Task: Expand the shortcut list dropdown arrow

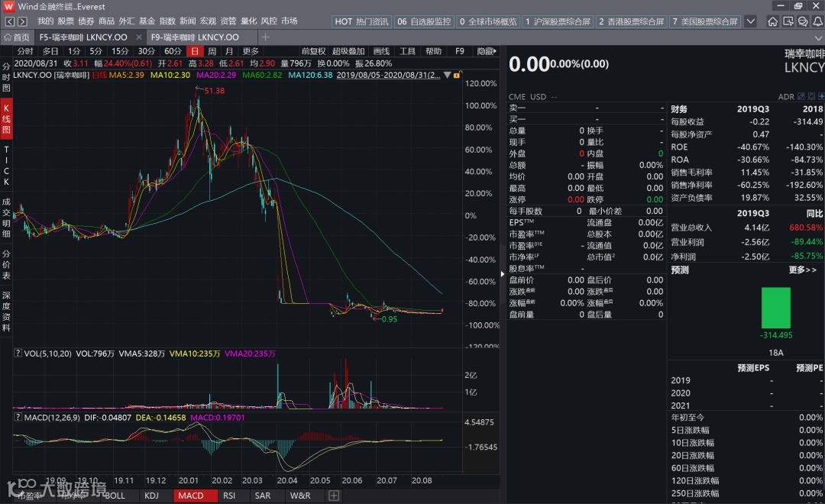Action: point(751,21)
